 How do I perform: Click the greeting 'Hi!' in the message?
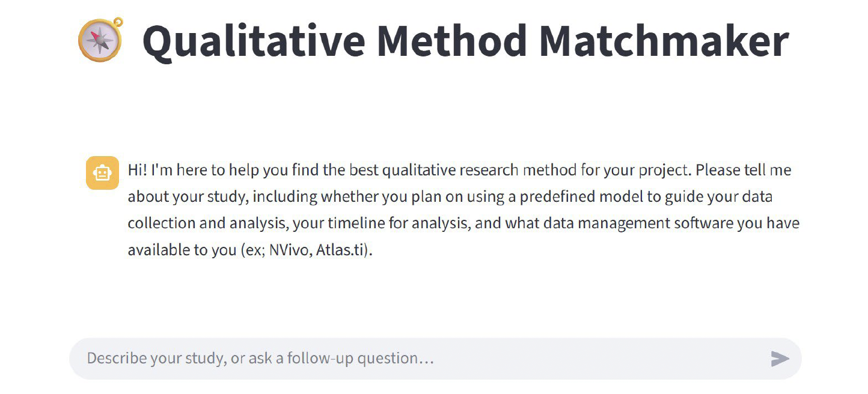138,170
